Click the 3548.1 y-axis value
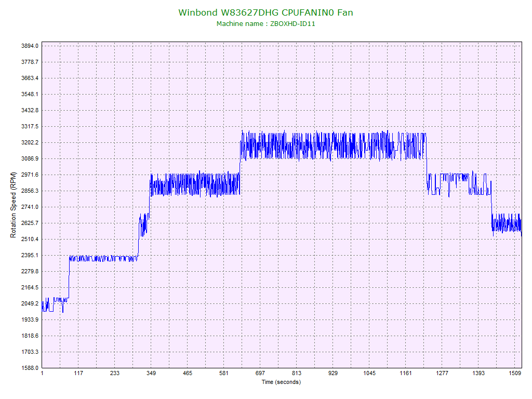 [x=30, y=95]
